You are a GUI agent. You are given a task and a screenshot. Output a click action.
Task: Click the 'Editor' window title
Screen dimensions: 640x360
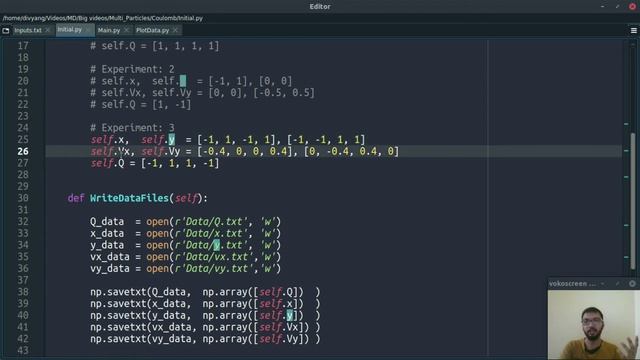click(320, 7)
